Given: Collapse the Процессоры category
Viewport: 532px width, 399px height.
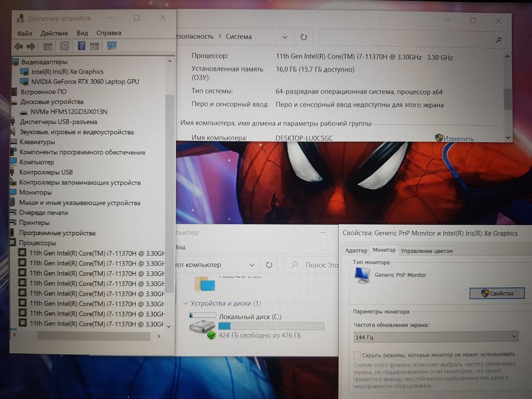Looking at the screenshot, I should pyautogui.click(x=37, y=243).
